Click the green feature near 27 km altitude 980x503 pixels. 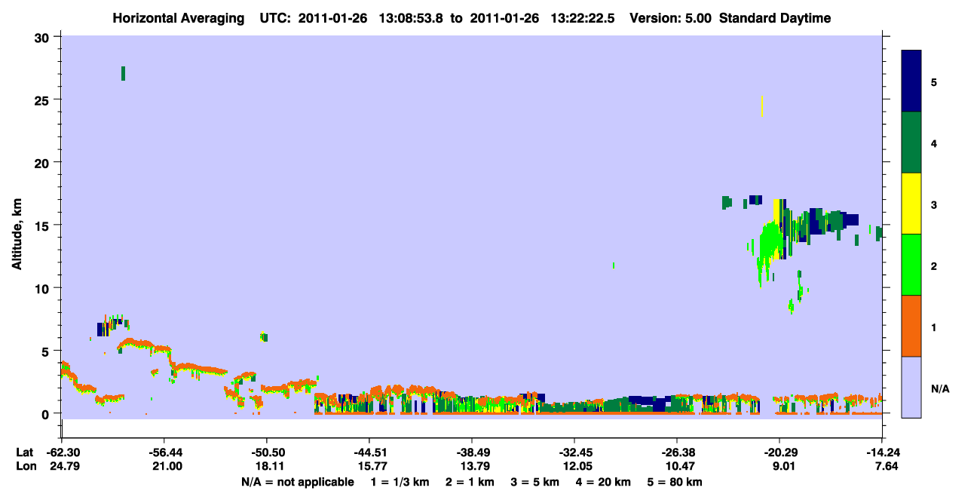pyautogui.click(x=123, y=73)
